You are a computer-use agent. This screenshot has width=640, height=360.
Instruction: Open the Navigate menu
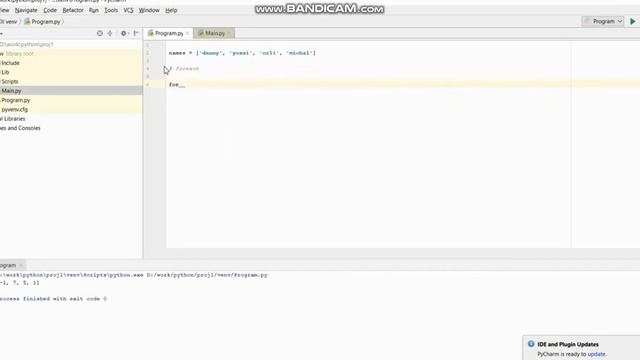coord(26,10)
